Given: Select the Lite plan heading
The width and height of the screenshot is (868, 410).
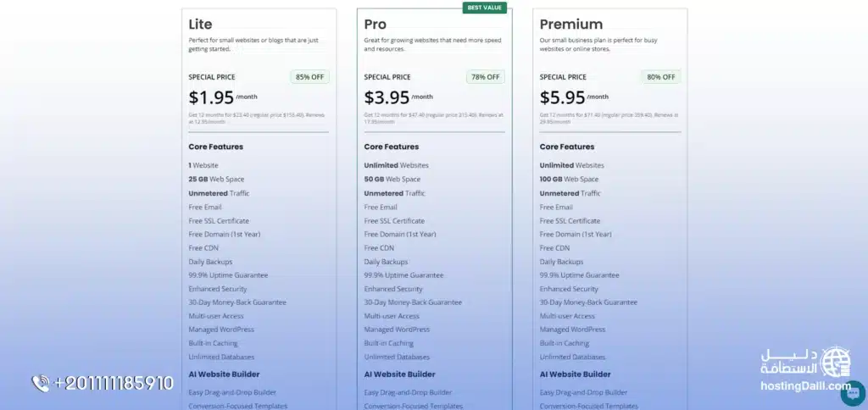Looking at the screenshot, I should click(x=201, y=25).
